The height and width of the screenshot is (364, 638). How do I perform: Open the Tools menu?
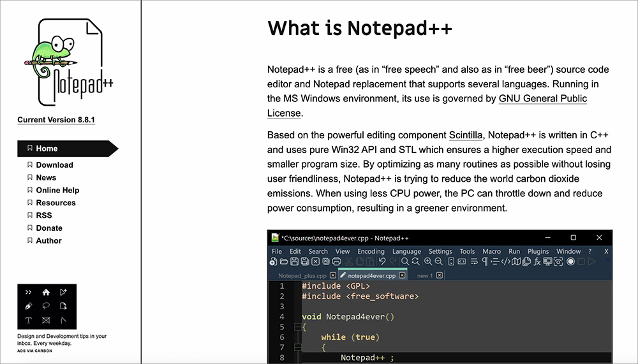click(x=467, y=251)
